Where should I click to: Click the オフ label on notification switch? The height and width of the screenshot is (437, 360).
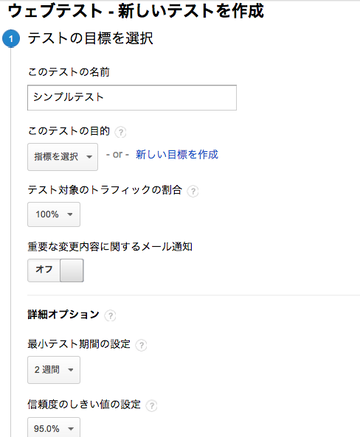pos(44,269)
